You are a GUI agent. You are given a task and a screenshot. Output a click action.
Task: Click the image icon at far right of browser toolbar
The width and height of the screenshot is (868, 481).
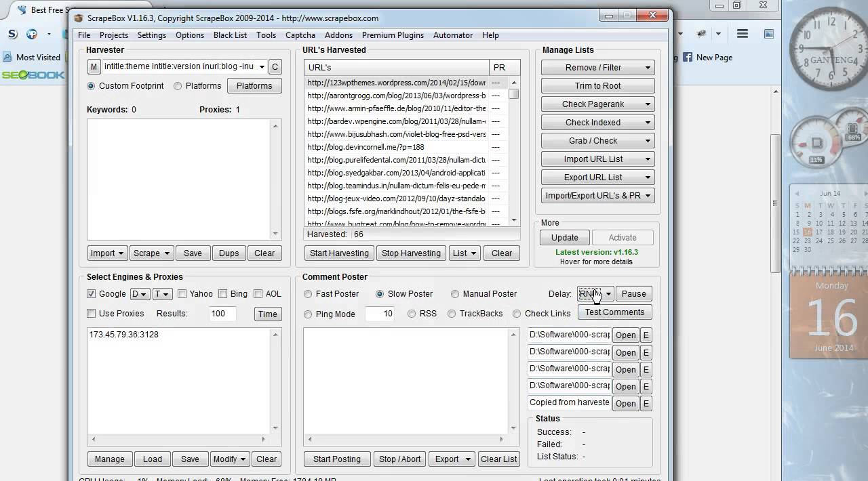(x=769, y=34)
